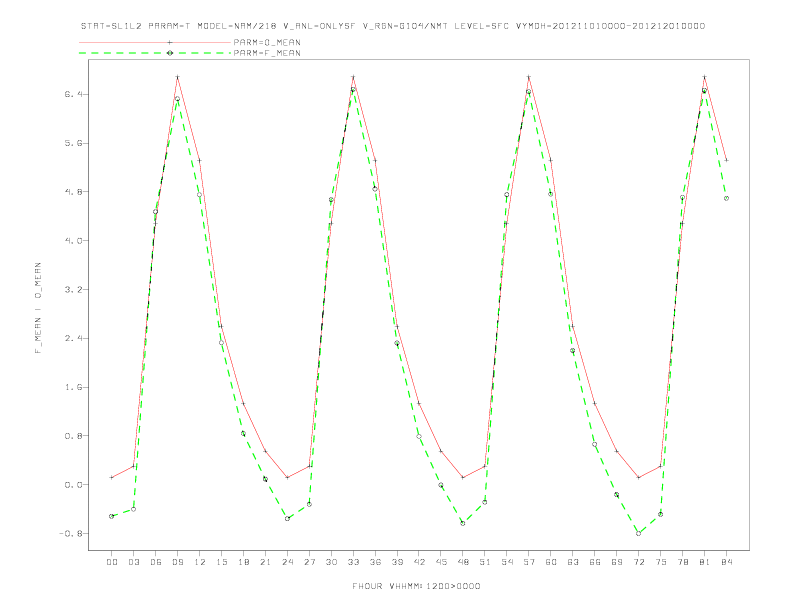
Task: Click the x-axis tick label 60
Action: coord(551,562)
